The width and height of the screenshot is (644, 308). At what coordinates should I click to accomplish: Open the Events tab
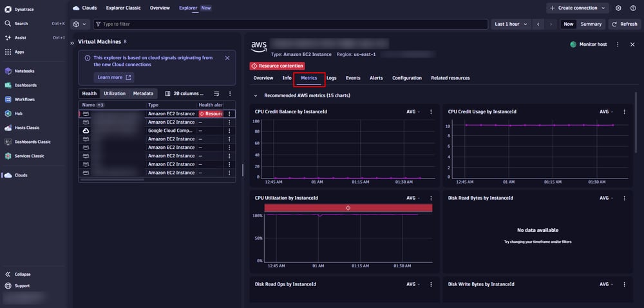click(353, 78)
